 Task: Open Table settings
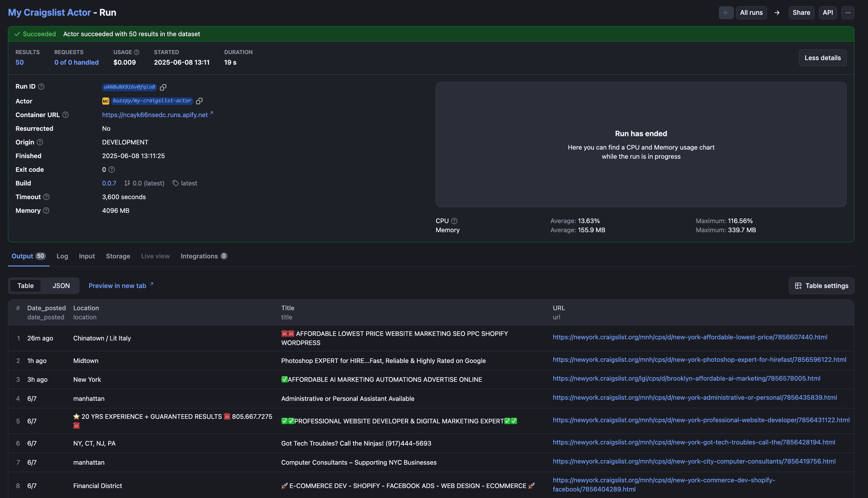click(x=821, y=285)
